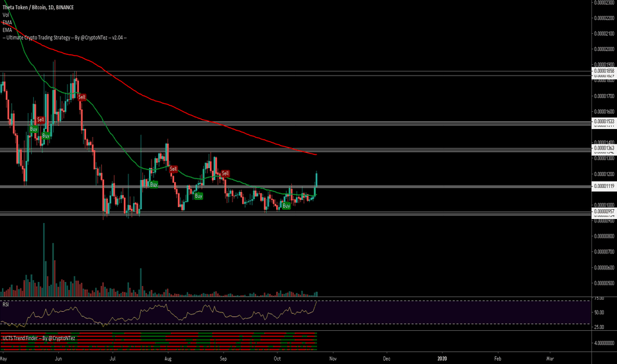Click the 0.00001200 price axis value
Screen dimensions: 617x364
click(x=604, y=174)
